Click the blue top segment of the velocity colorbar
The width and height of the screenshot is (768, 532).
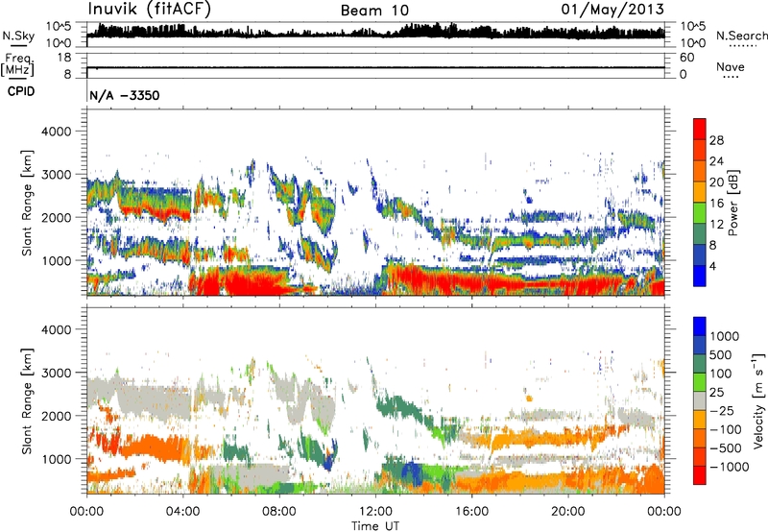pos(700,326)
